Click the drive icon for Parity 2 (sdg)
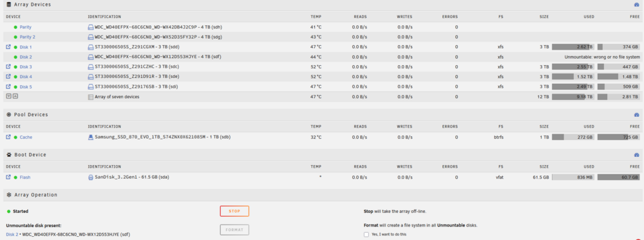The image size is (644, 240). [x=91, y=37]
